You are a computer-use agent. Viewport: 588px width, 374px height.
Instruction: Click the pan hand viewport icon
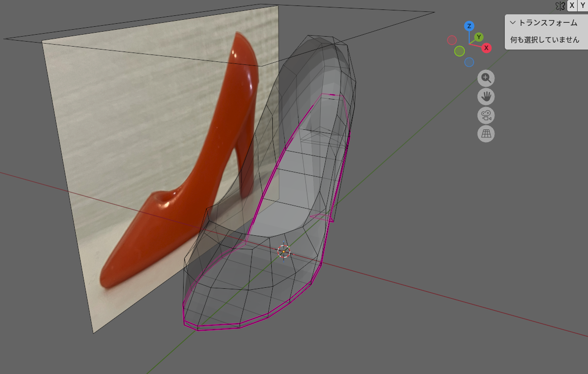(486, 97)
